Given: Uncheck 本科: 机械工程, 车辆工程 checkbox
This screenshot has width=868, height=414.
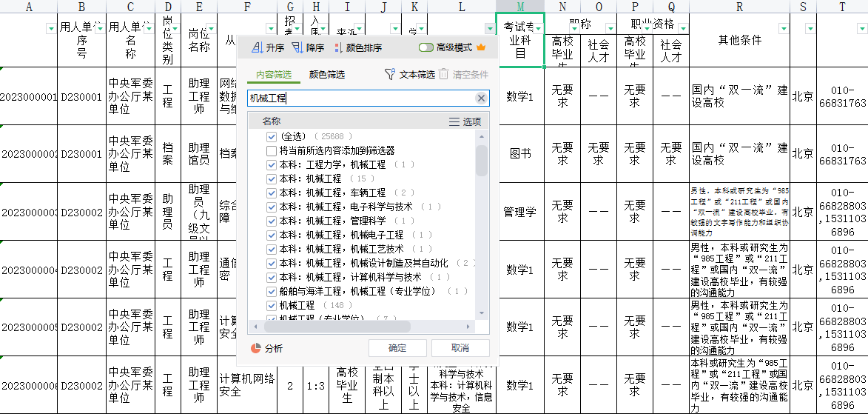Looking at the screenshot, I should pos(272,193).
